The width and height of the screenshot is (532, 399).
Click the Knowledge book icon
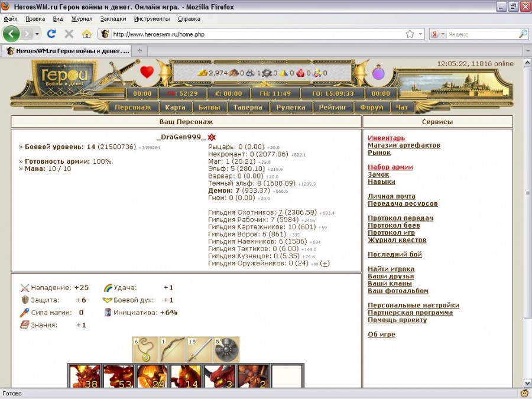click(x=24, y=325)
